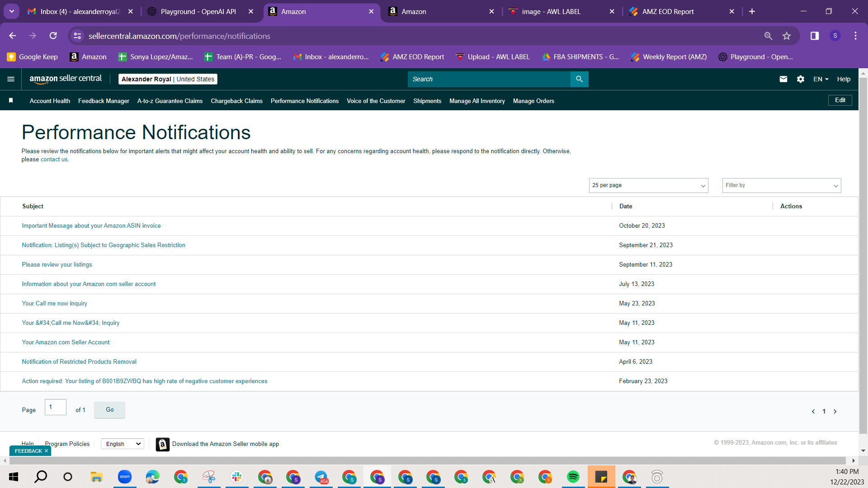
Task: Open Weekly Report (AMZ) bookmark
Action: pyautogui.click(x=669, y=56)
